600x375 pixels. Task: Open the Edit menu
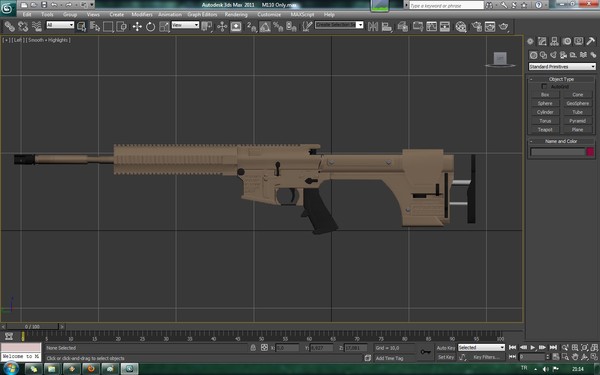tap(27, 15)
